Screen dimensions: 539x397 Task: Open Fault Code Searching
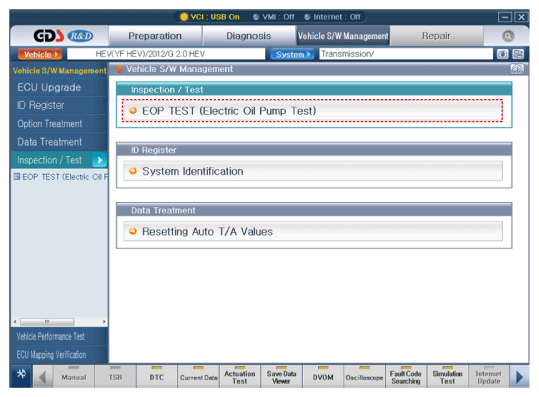click(x=406, y=377)
